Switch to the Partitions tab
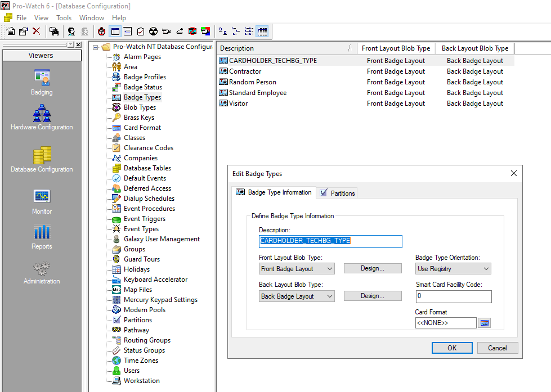 [x=337, y=193]
